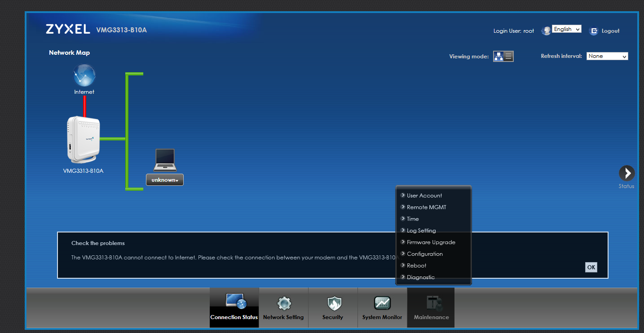This screenshot has width=644, height=333.
Task: Open the System Monitor section
Action: pyautogui.click(x=382, y=308)
